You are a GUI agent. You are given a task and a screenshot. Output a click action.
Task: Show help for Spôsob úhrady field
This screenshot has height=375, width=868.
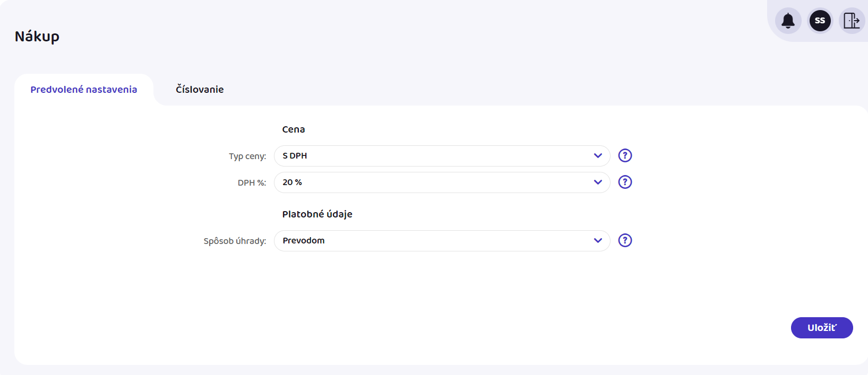click(x=625, y=240)
